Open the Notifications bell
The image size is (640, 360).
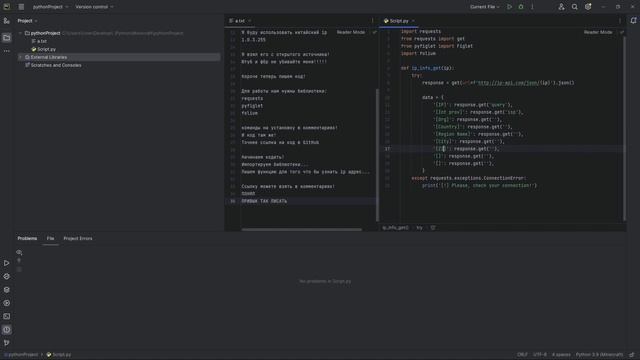pos(633,21)
